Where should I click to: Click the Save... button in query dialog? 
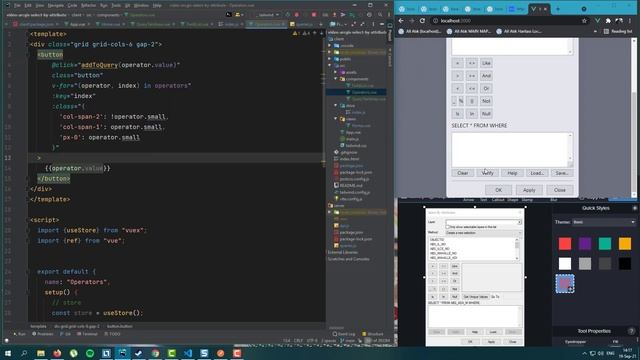(x=562, y=173)
